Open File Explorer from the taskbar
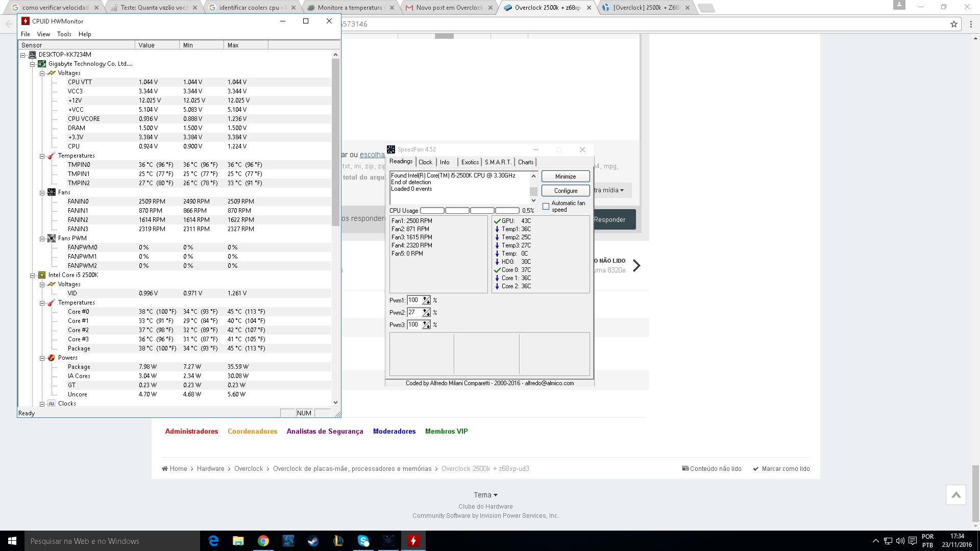Viewport: 980px width, 551px height. [238, 541]
